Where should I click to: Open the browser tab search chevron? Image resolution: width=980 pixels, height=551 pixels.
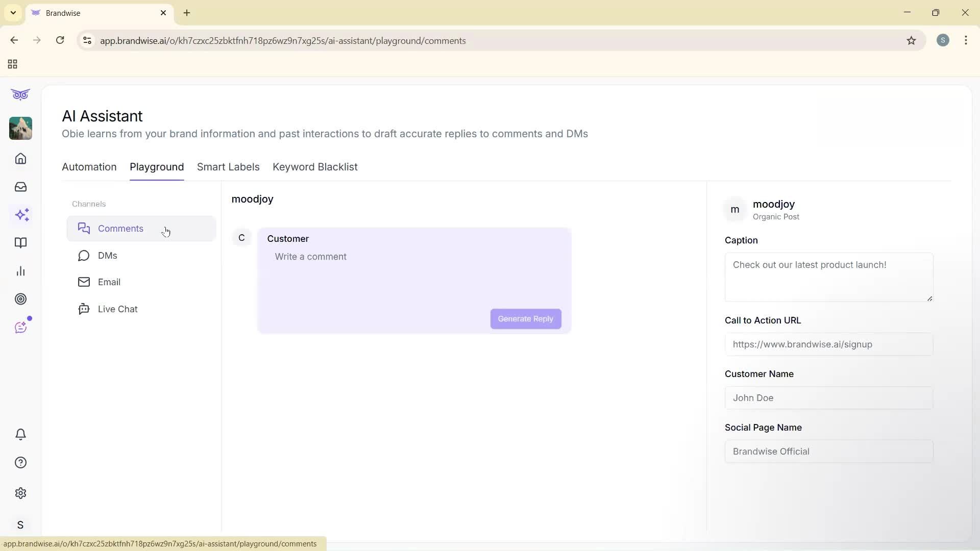point(13,13)
